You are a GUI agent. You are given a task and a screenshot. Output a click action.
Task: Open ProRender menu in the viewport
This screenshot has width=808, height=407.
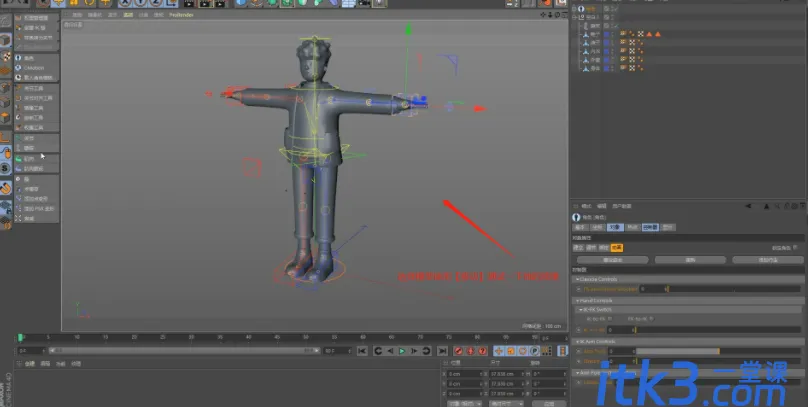coord(181,15)
